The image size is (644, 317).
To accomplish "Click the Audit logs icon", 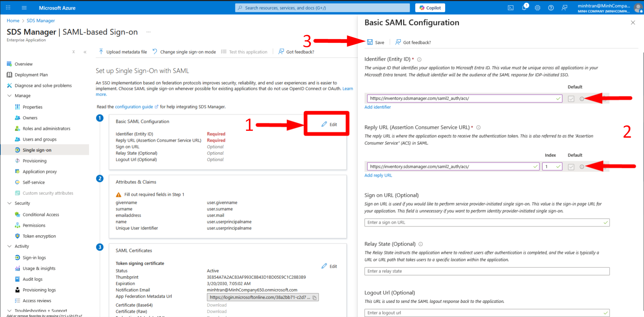I will pos(18,279).
